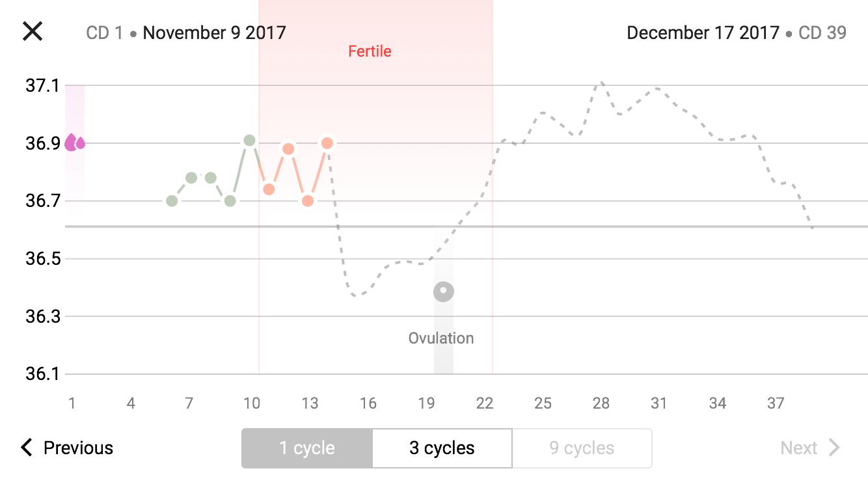Screen dimensions: 868x488
Task: Click the December 17 2017 end date
Action: tap(703, 33)
